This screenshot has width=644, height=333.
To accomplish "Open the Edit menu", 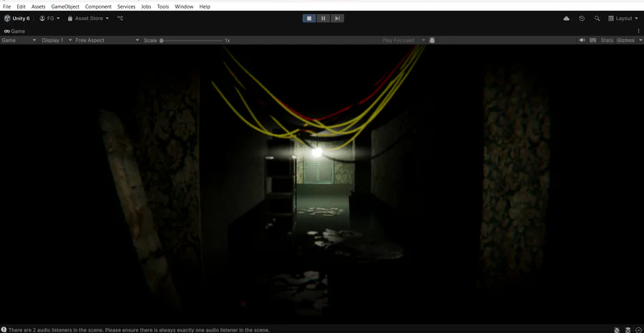I will pos(21,6).
